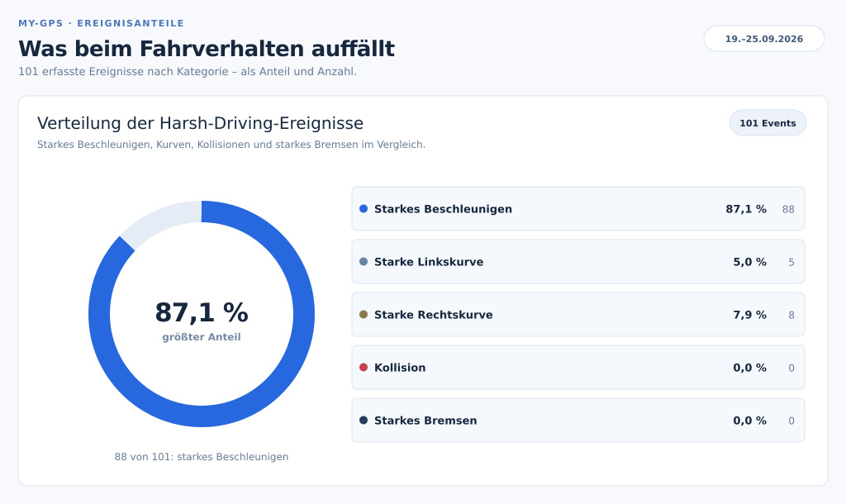Viewport: 846px width, 504px height.
Task: Click the 'größter Anteil' label
Action: pos(202,337)
